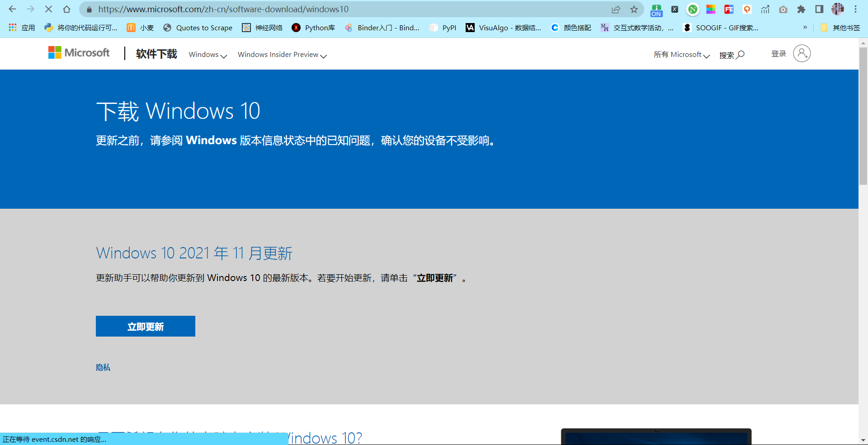
Task: Click the page vertical scrollbar thumb
Action: tap(863, 116)
